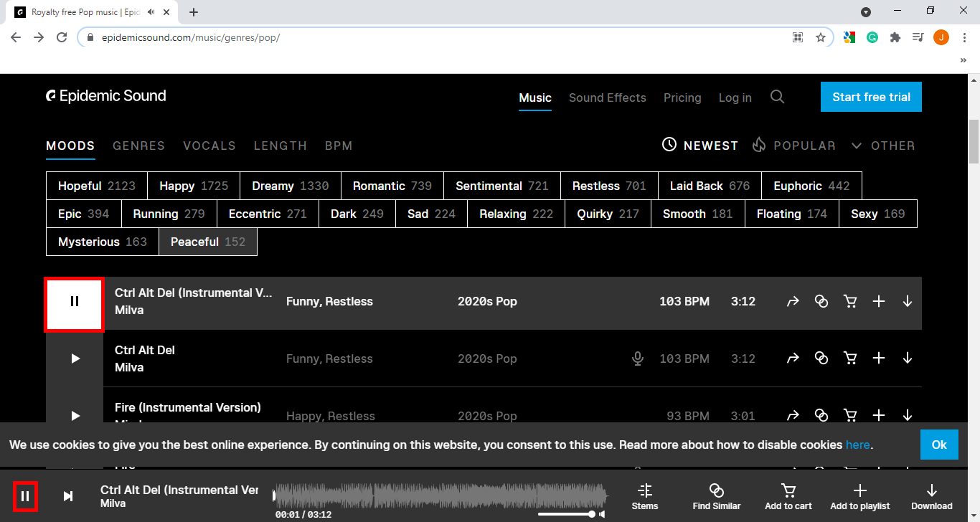Image resolution: width=980 pixels, height=522 pixels.
Task: Click Add to playlist in player bar
Action: coord(860,496)
